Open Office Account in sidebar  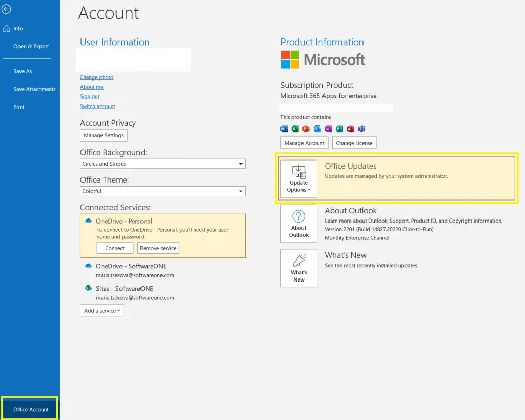pyautogui.click(x=30, y=409)
